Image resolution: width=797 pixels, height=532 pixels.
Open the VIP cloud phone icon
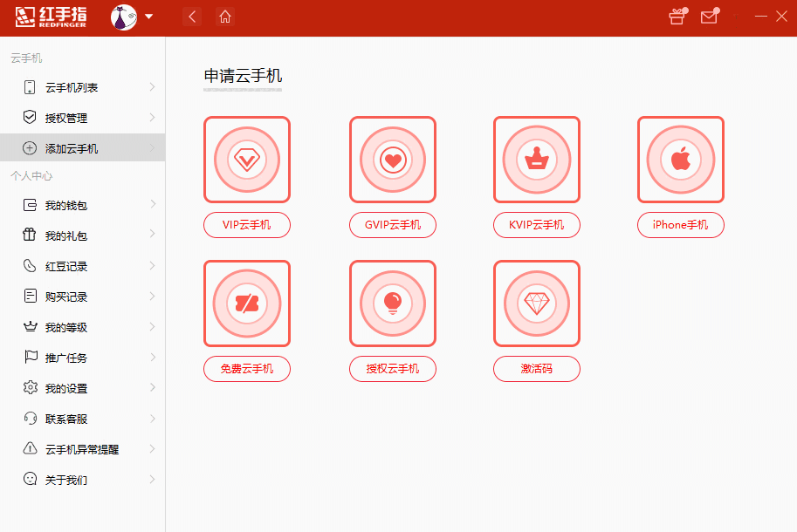(247, 160)
